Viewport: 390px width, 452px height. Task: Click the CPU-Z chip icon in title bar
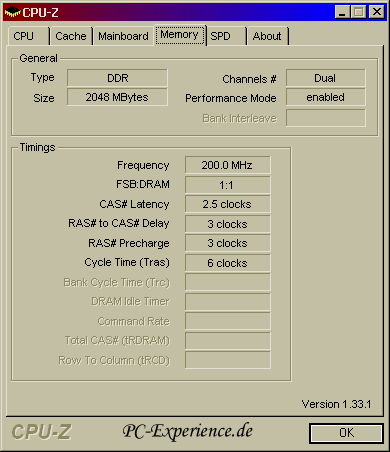[12, 12]
